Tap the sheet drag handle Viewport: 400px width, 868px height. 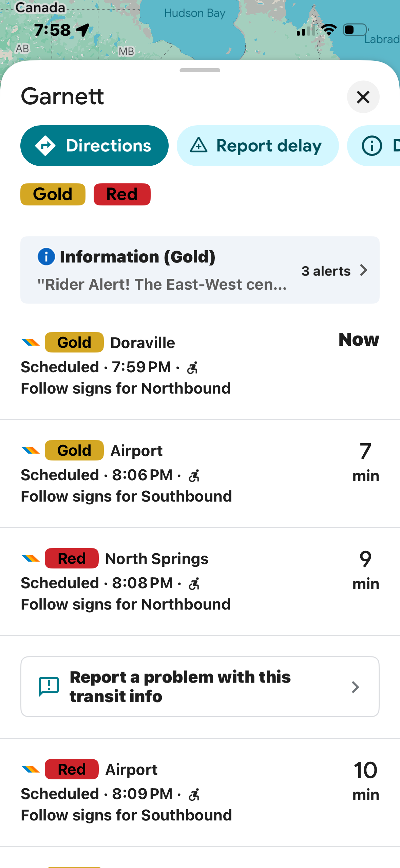200,70
